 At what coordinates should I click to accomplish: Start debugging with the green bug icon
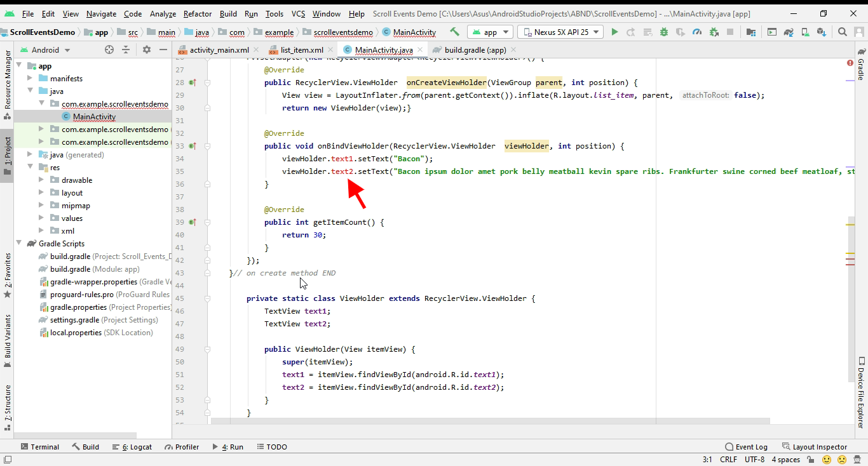point(664,32)
